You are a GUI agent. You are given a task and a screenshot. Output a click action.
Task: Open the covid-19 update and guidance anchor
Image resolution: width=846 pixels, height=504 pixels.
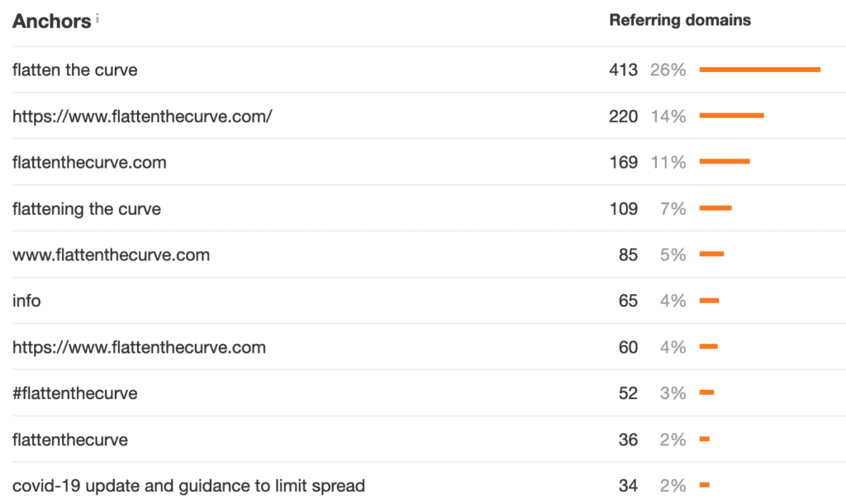click(188, 486)
